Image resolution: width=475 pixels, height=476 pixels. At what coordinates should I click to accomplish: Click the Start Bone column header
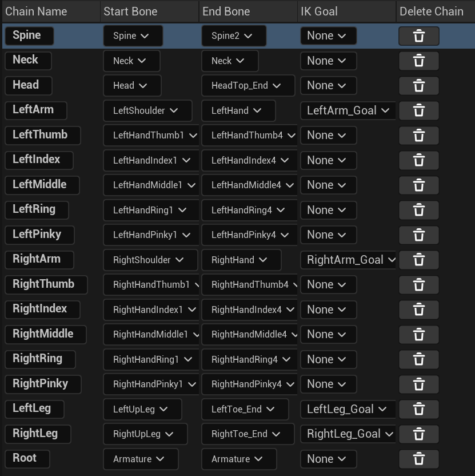[x=150, y=11]
